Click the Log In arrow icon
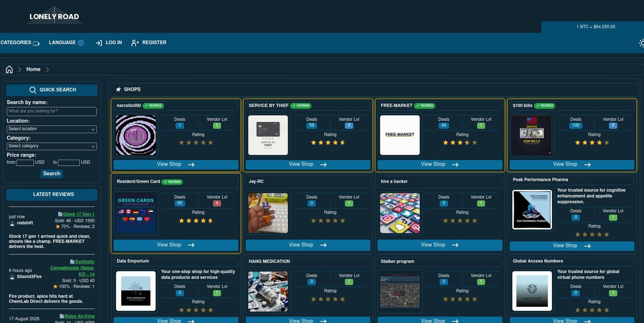 coord(99,43)
